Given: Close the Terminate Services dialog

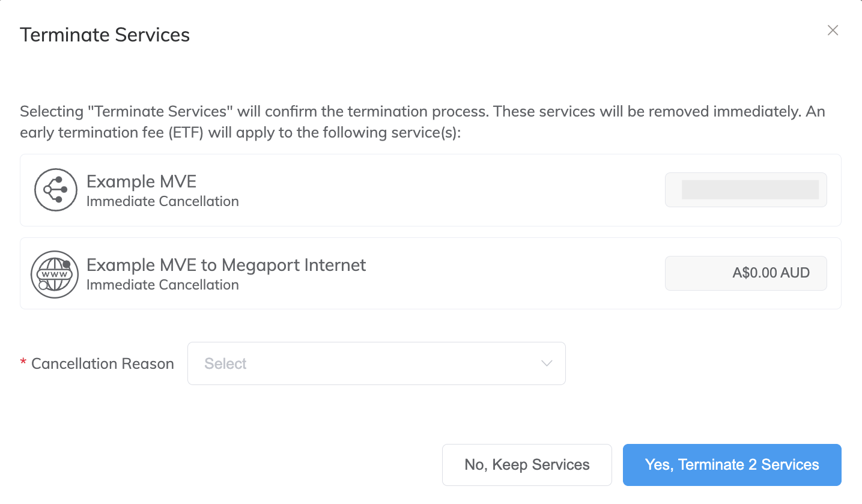Looking at the screenshot, I should (x=833, y=31).
